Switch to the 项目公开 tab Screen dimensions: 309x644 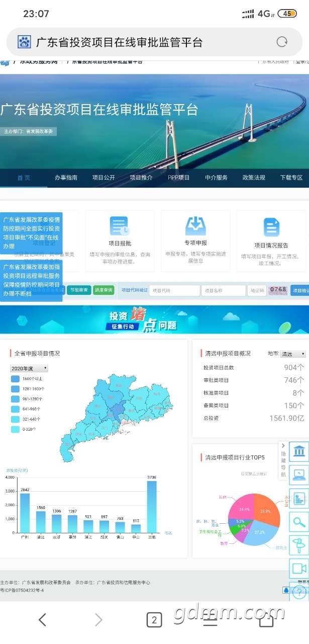[104, 178]
